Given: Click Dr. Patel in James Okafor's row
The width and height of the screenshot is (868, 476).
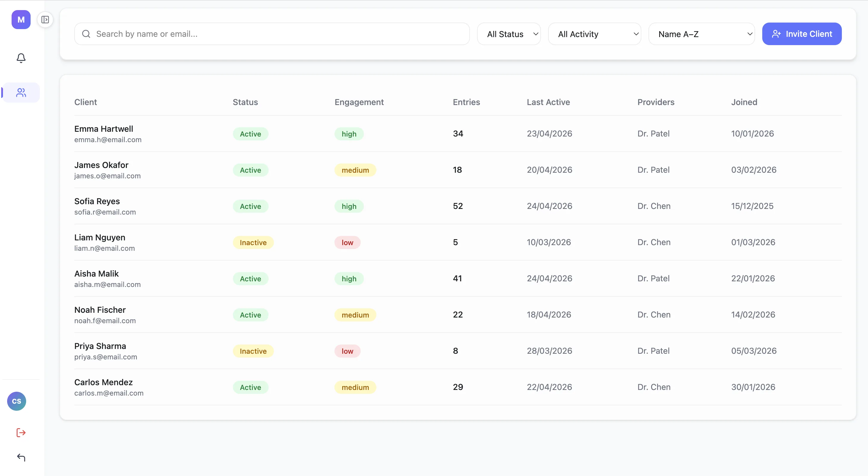Looking at the screenshot, I should (x=653, y=170).
